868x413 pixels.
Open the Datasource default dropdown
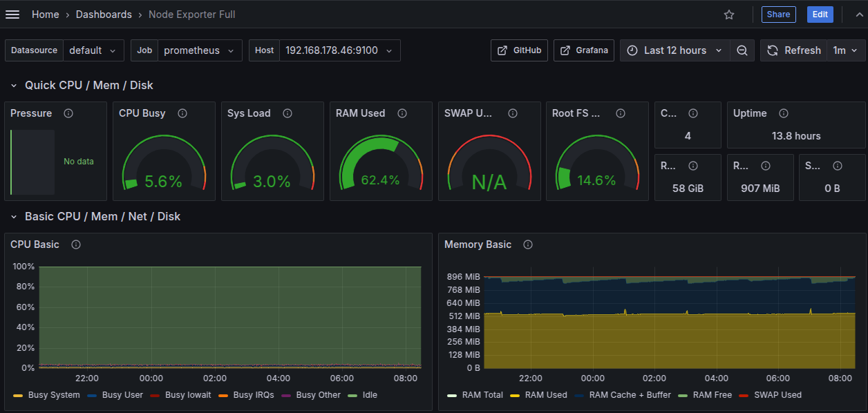94,50
